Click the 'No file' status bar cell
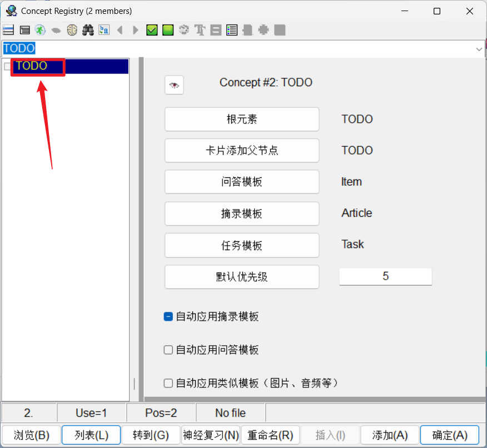 (x=231, y=413)
